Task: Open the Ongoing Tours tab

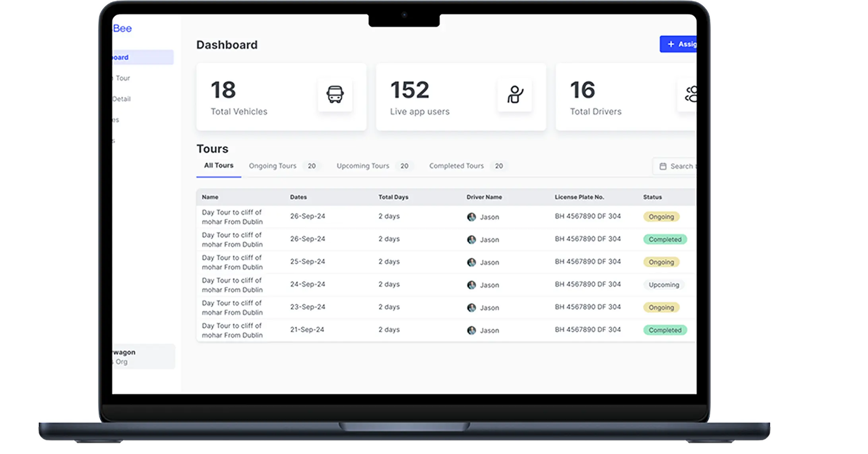Action: coord(273,166)
